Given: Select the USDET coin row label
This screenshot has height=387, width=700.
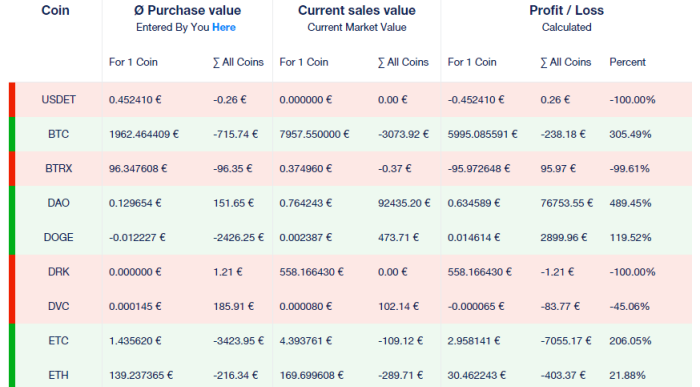Looking at the screenshot, I should coord(58,100).
